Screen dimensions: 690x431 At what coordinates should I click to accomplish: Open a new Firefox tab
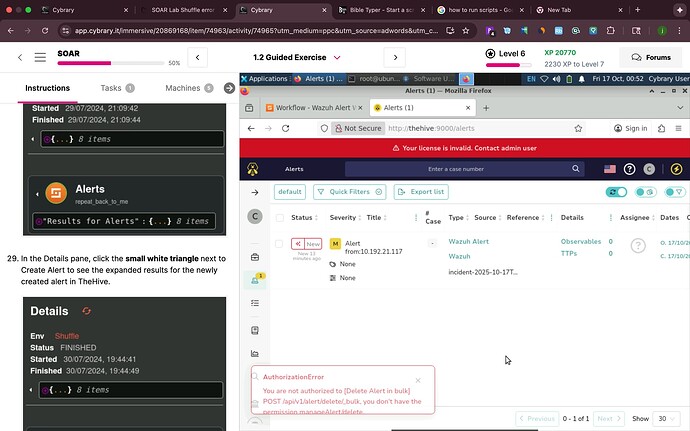click(486, 108)
